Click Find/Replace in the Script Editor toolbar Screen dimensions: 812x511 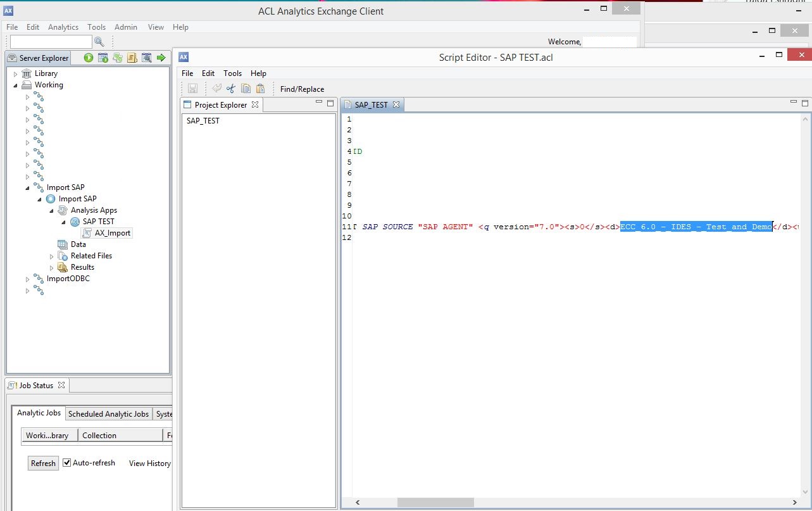click(302, 89)
